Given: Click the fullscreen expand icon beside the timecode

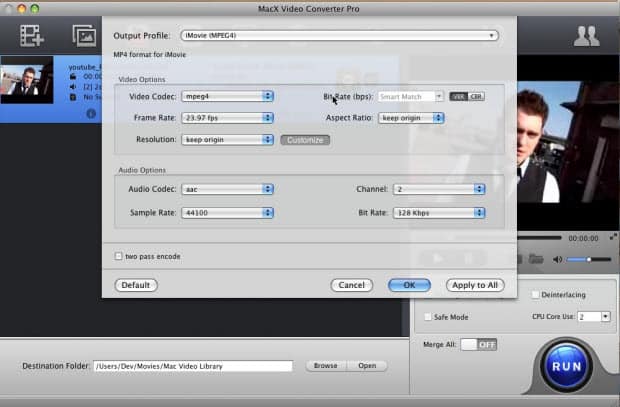Looking at the screenshot, I should (613, 237).
